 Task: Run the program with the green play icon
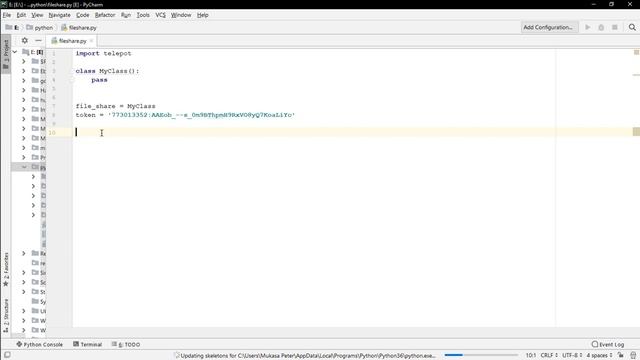click(x=588, y=27)
